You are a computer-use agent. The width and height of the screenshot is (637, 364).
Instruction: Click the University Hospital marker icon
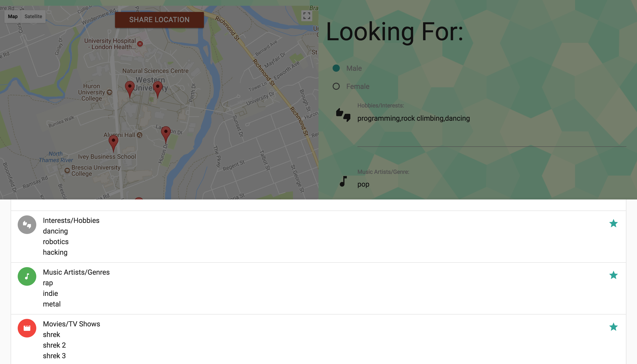(140, 44)
